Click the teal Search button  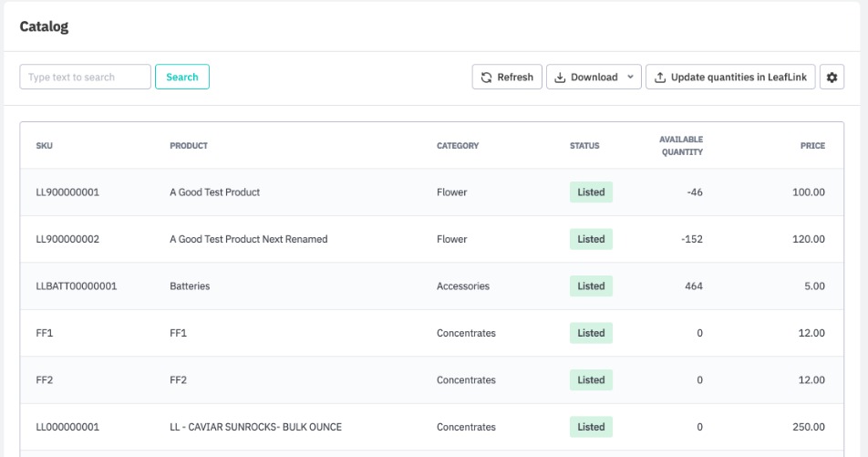coord(182,78)
